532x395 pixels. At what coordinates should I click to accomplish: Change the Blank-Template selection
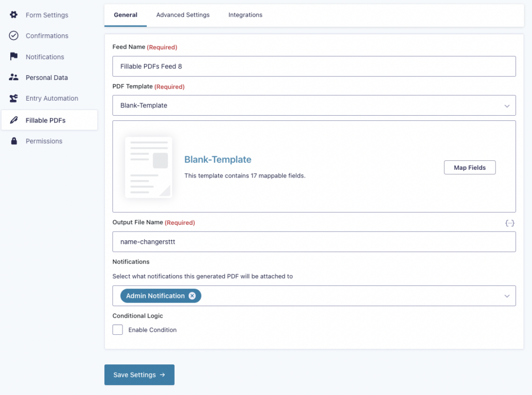(x=314, y=105)
